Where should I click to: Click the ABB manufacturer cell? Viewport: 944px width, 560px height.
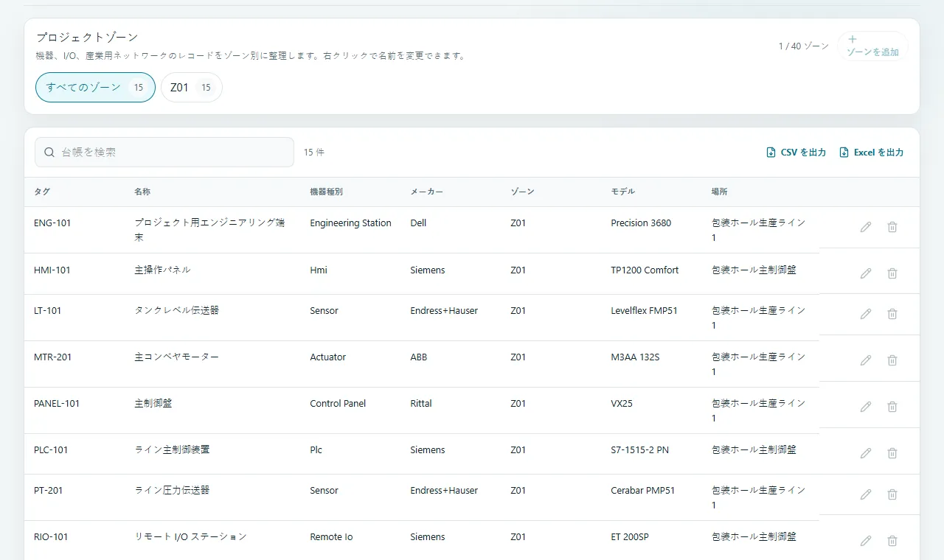[x=418, y=357]
